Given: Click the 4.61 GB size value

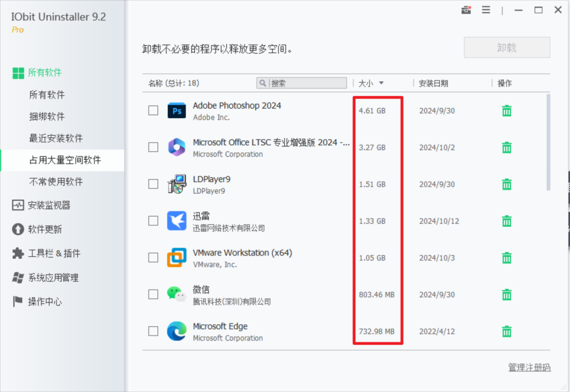Looking at the screenshot, I should click(x=372, y=111).
